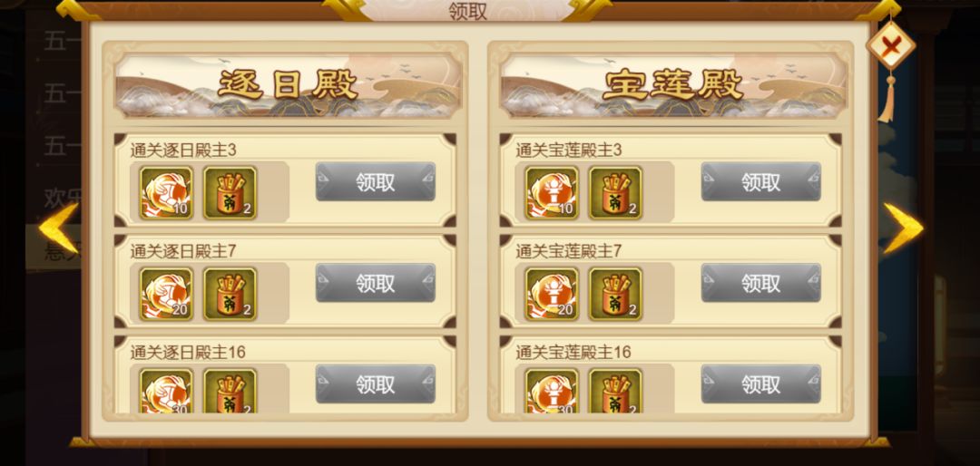Go to previous page with left gold arrow
This screenshot has width=980, height=466.
(x=59, y=228)
